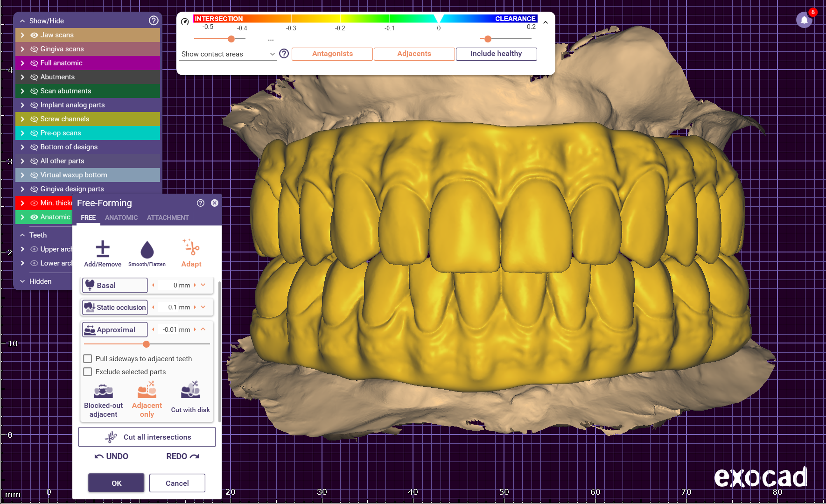Screen dimensions: 826x504
Task: Choose the Adapt tool icon
Action: (191, 248)
